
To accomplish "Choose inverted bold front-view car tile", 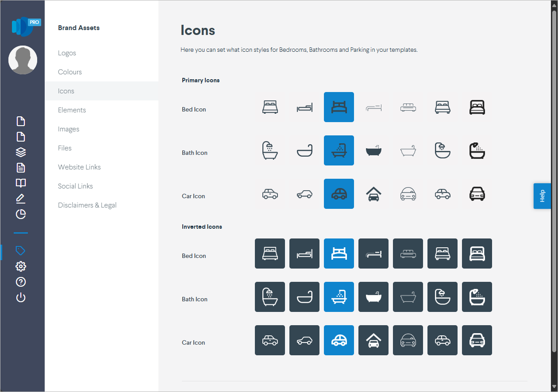I will tap(477, 340).
